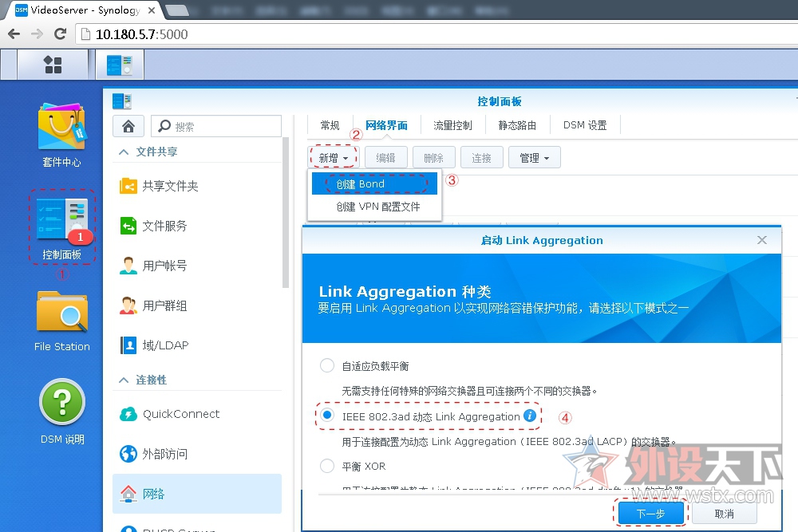Click the network house icon
Screen dimensions: 798x532
128,494
